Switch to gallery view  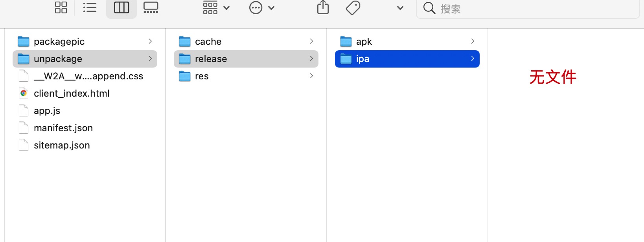[x=151, y=7]
